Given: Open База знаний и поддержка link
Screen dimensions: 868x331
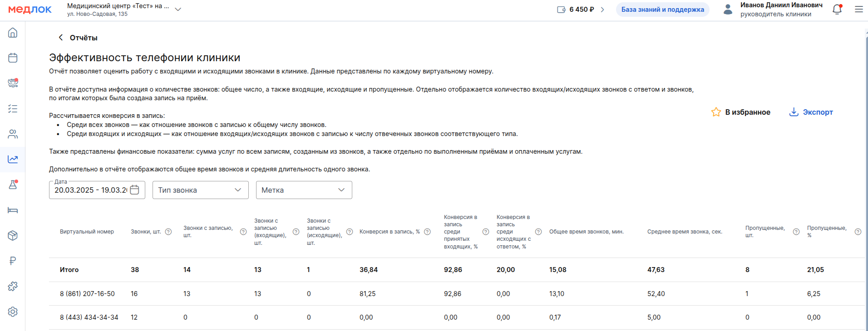Looking at the screenshot, I should click(x=662, y=10).
